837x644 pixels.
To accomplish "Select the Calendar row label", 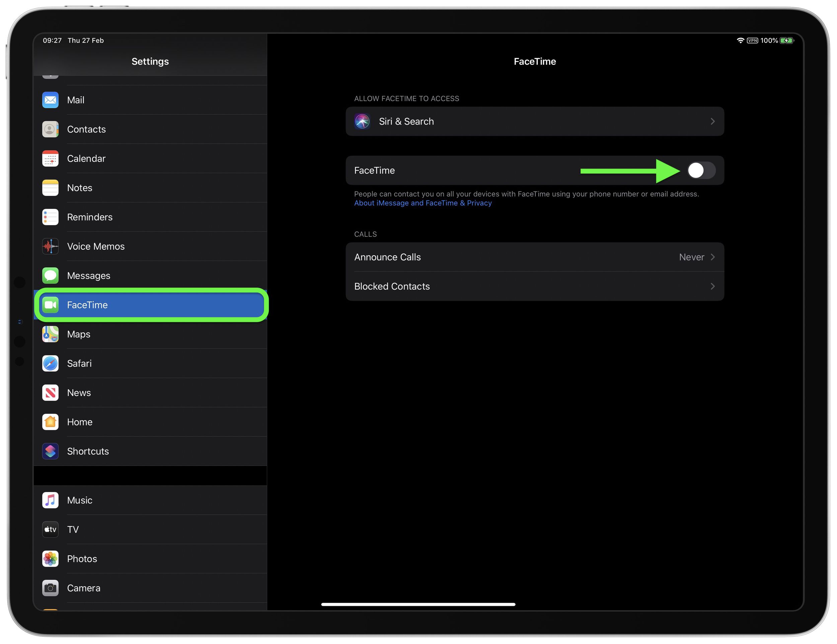I will [x=86, y=159].
